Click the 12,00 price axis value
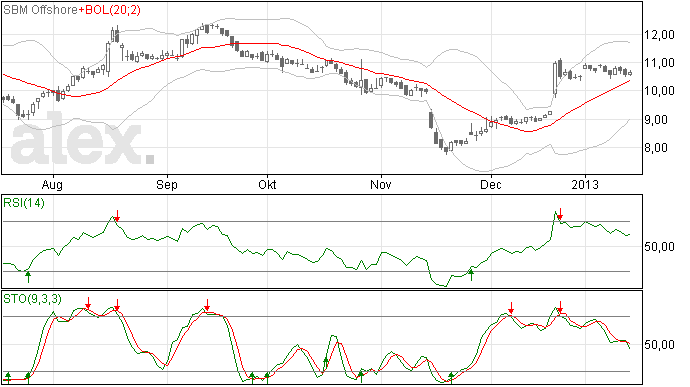Viewport: 690px width, 387px height. pos(659,35)
